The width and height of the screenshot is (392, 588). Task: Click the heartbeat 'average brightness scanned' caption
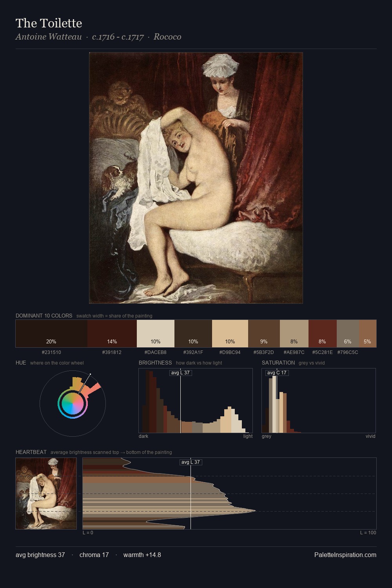tap(111, 452)
